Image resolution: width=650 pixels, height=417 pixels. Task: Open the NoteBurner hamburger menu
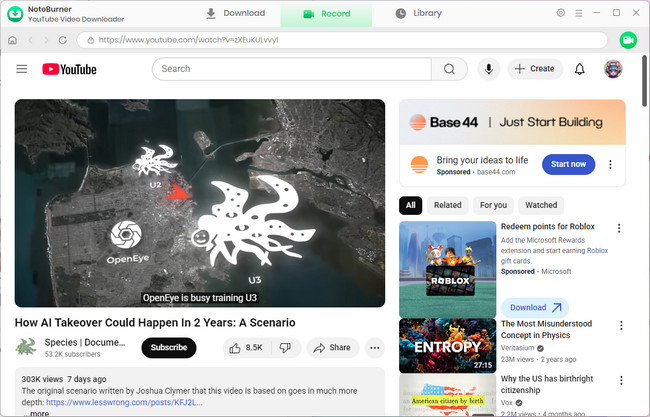(x=579, y=13)
